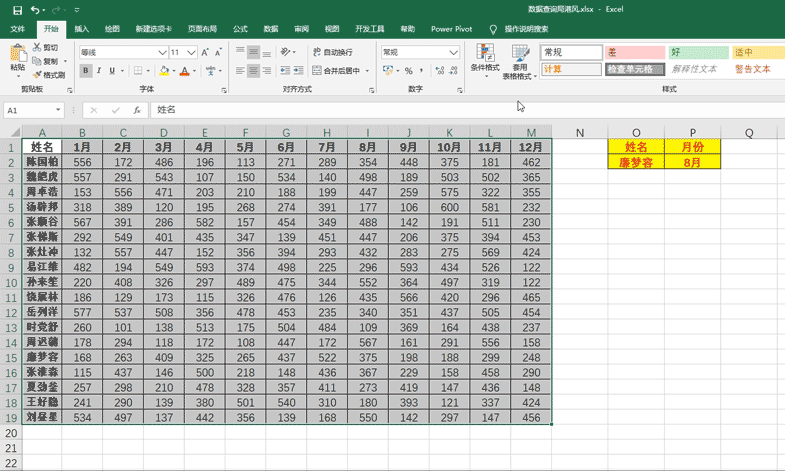Apply the Good (好) cell style
This screenshot has height=471, width=785.
coord(698,52)
